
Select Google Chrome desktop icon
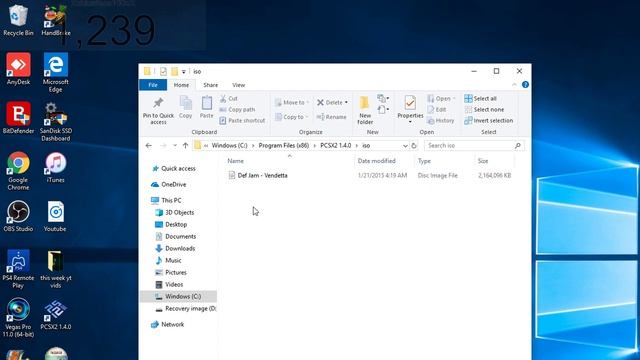(18, 171)
